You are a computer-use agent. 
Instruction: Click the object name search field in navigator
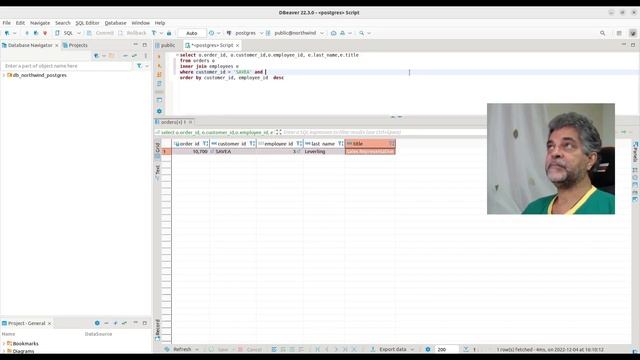coord(67,66)
